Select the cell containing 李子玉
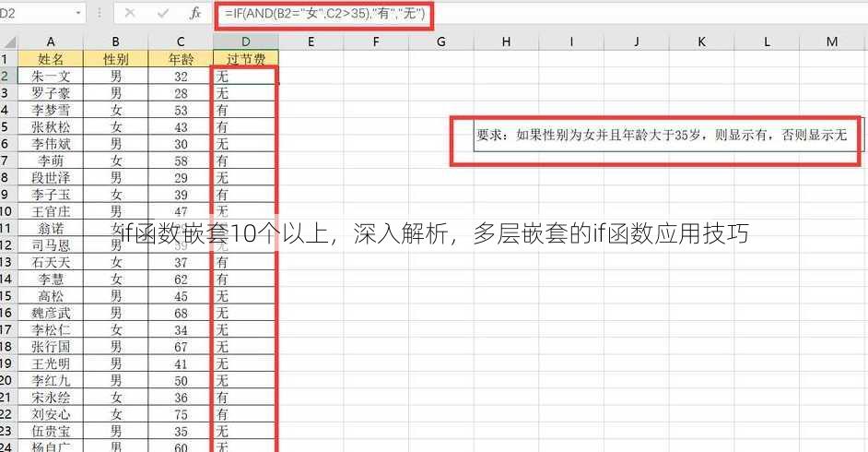 tap(51, 194)
